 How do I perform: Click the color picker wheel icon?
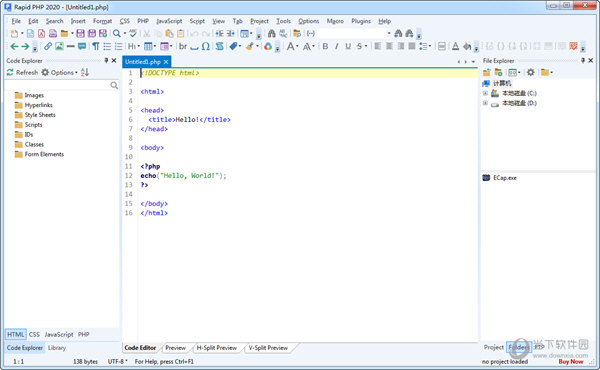268,47
